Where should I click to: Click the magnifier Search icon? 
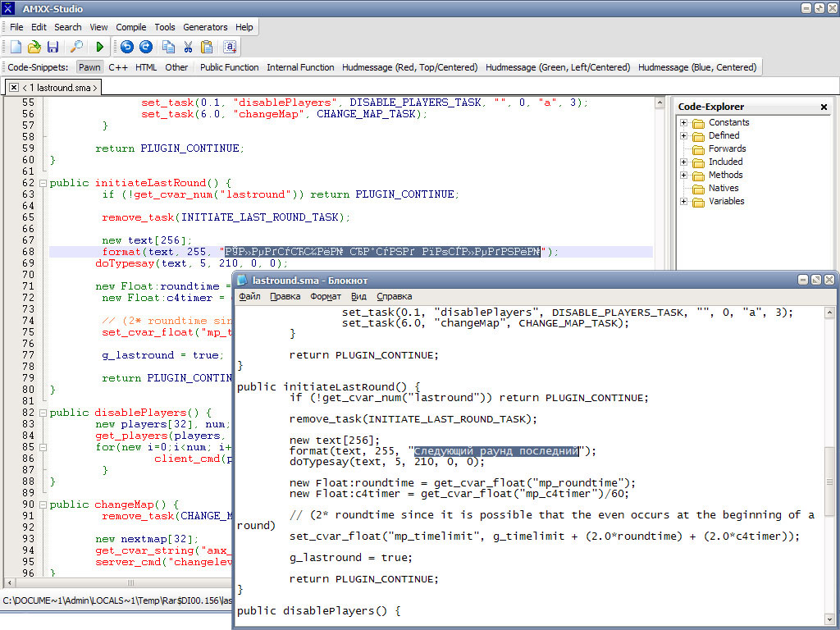pos(76,48)
